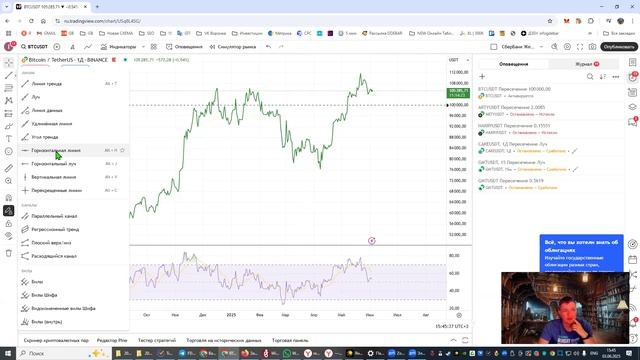Choose "Регрессионный тренд" from the menu
640x360 pixels.
[x=73, y=229]
